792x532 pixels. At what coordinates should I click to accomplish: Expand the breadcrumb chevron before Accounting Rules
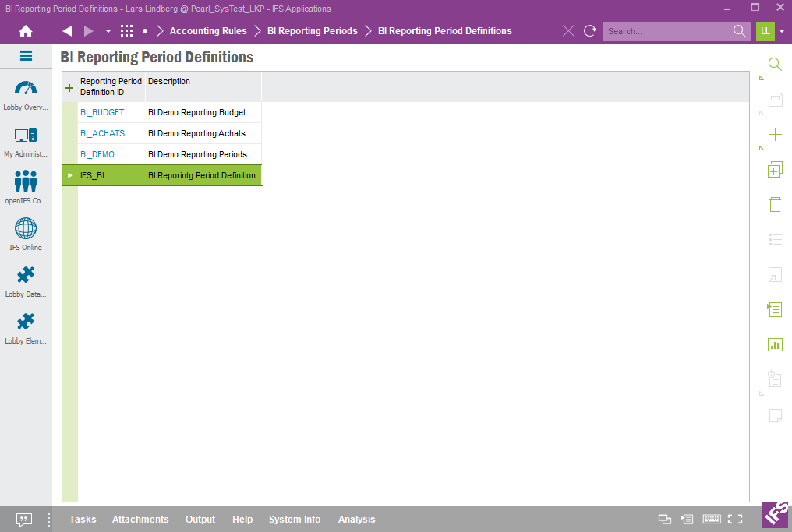(160, 31)
